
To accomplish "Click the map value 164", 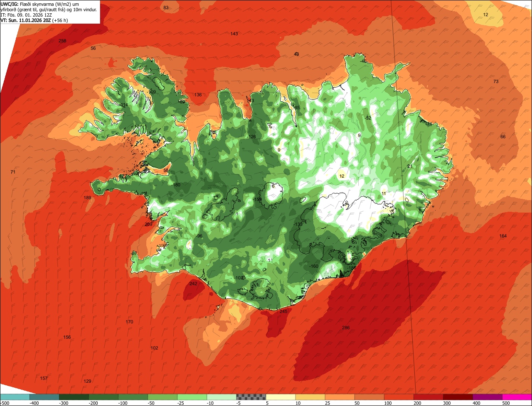I will (x=503, y=236).
